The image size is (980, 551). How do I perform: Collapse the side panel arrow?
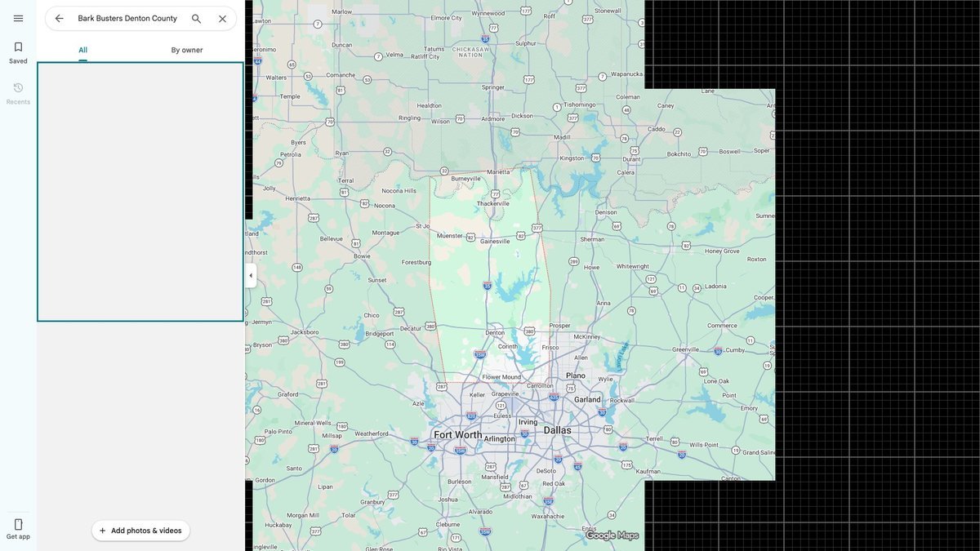(251, 275)
